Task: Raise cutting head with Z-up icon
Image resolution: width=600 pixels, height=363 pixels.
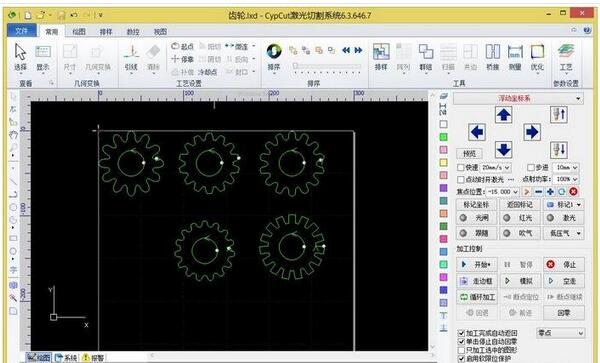Action: [559, 114]
